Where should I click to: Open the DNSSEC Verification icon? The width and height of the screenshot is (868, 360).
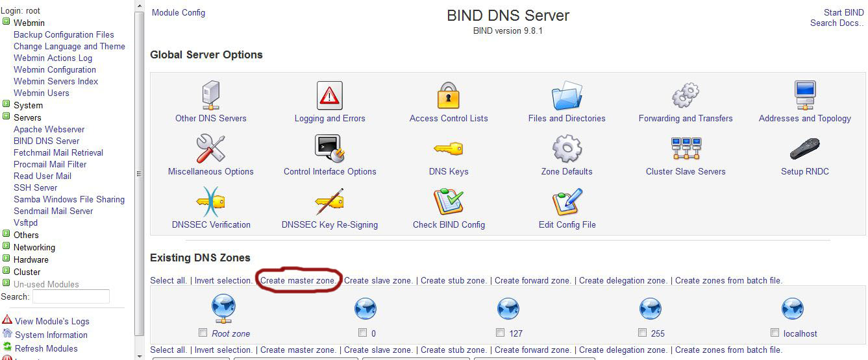[x=211, y=202]
